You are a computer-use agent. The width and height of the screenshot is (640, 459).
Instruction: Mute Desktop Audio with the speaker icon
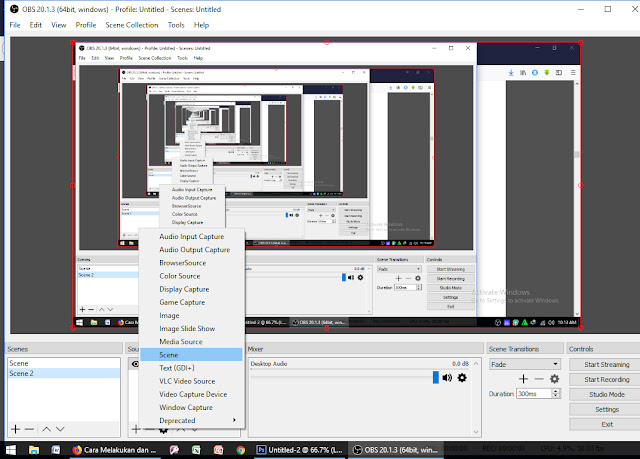pos(447,378)
